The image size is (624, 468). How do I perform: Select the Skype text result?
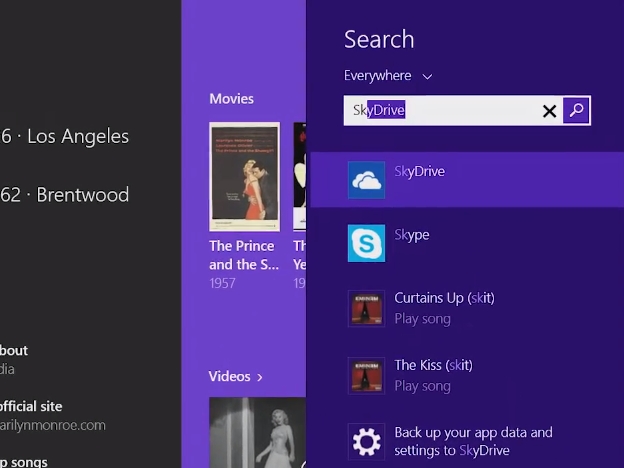pyautogui.click(x=411, y=235)
